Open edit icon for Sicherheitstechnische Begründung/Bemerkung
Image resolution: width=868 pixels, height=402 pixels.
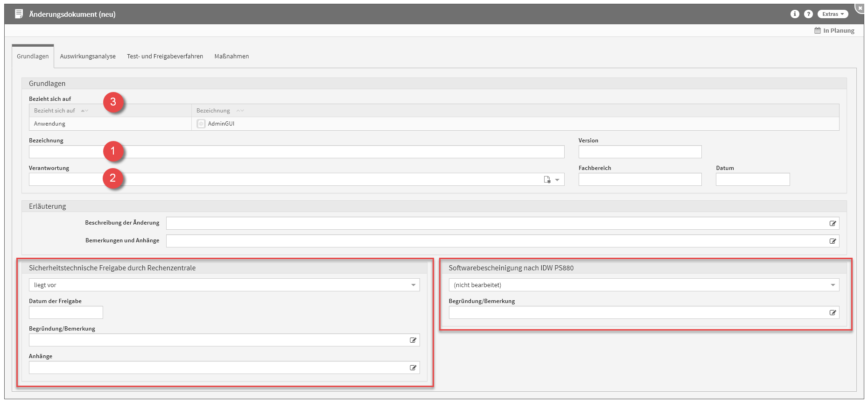pyautogui.click(x=413, y=340)
